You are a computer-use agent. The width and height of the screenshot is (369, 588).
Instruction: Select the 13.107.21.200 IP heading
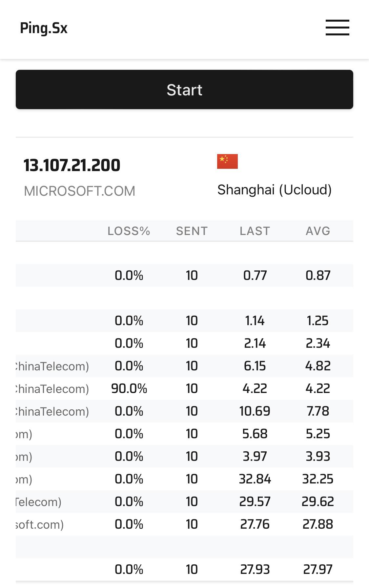pos(72,165)
